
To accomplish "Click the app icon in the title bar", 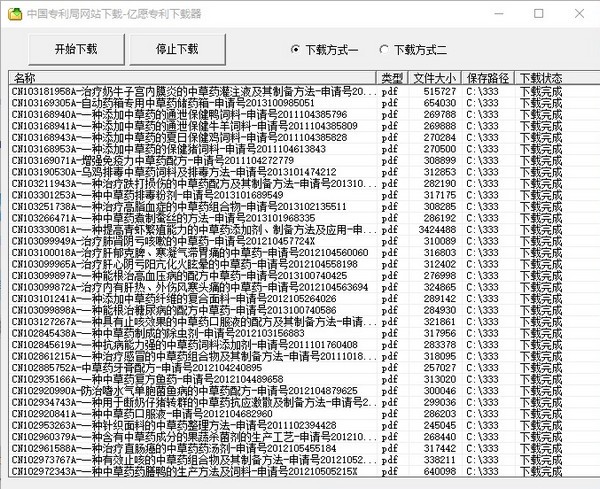I will [15, 14].
